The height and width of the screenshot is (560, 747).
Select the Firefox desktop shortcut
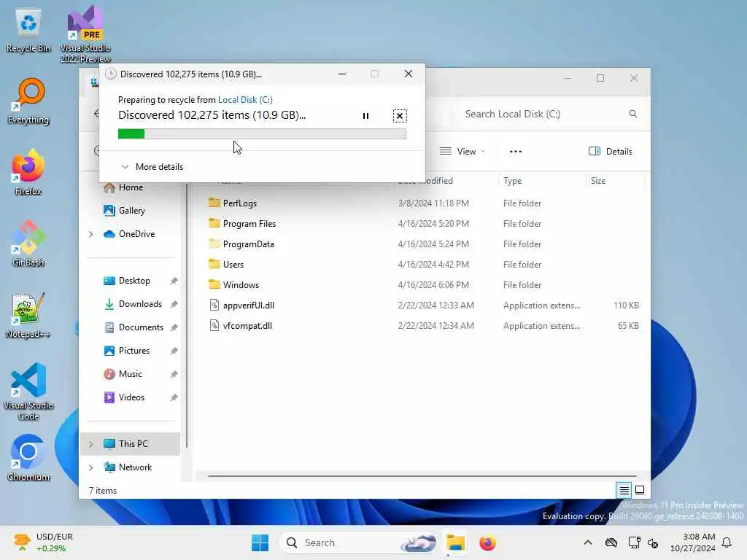pyautogui.click(x=28, y=172)
